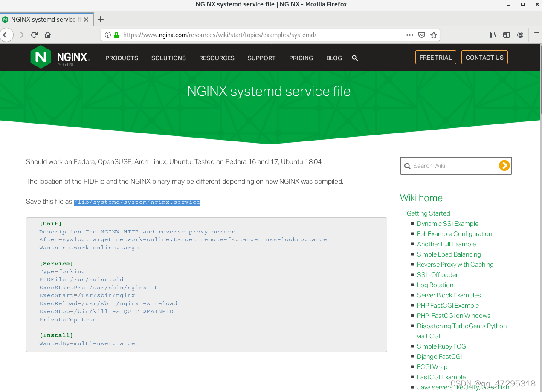Open Firefox hamburger menu

pos(537,35)
